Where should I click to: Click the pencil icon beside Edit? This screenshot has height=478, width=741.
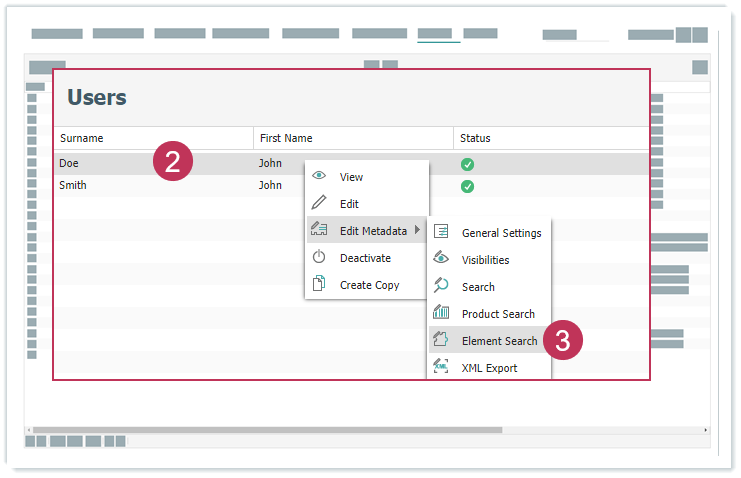click(319, 203)
